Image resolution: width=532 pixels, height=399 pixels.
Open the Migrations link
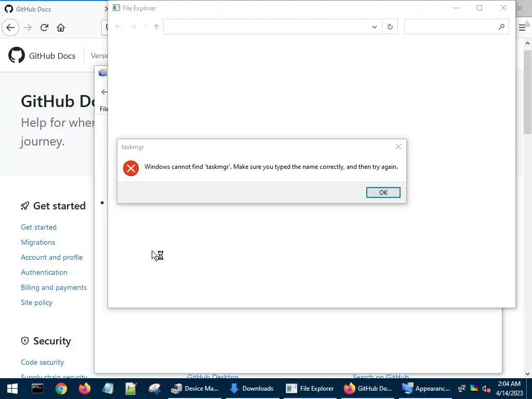(x=38, y=242)
